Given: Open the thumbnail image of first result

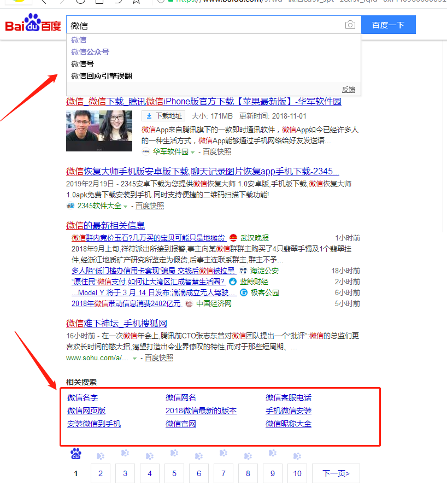Looking at the screenshot, I should point(99,131).
